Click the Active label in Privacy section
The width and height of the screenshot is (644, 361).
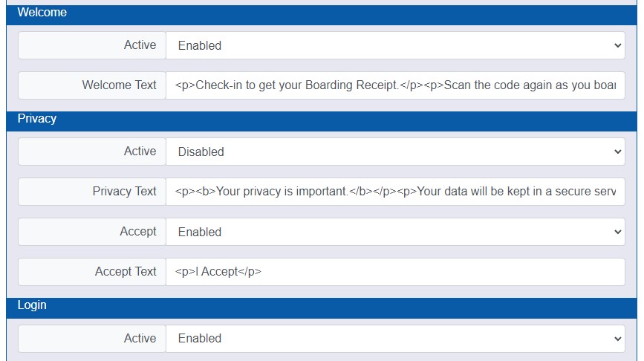point(140,152)
